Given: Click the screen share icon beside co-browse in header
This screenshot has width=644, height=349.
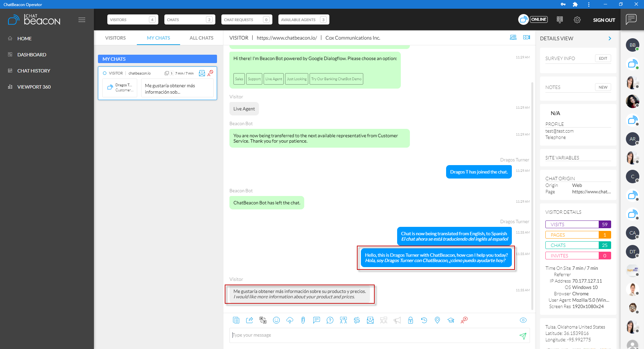Looking at the screenshot, I should coord(527,37).
